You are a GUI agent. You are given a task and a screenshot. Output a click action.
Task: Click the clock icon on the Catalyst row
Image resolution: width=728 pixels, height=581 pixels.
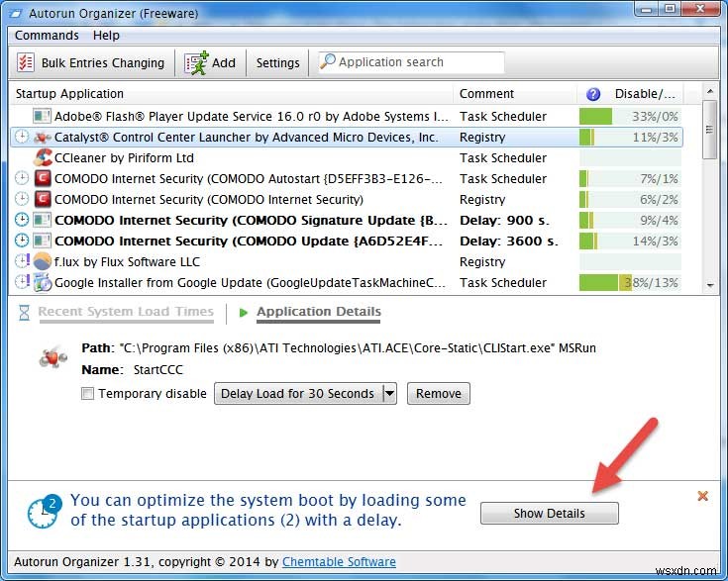[x=22, y=137]
